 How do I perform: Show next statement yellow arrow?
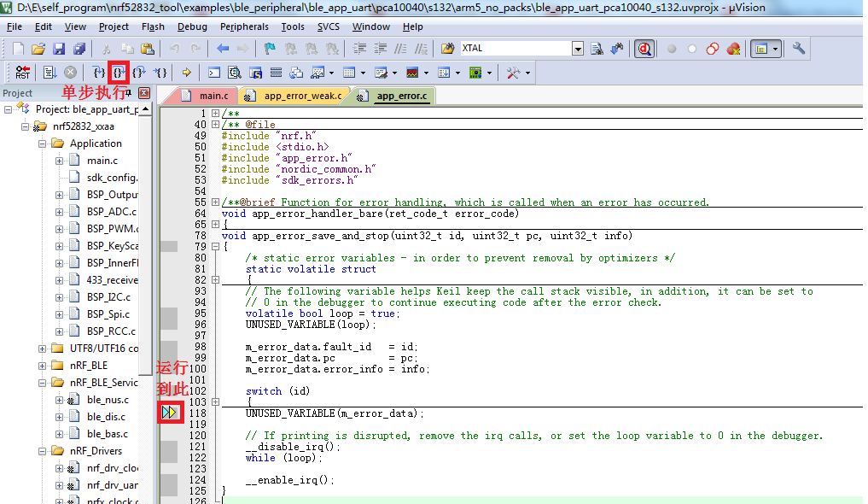(187, 73)
